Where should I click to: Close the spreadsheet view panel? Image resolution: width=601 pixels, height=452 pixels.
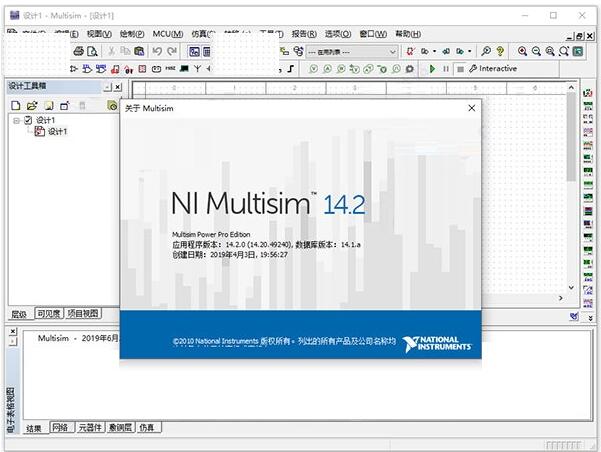(13, 331)
